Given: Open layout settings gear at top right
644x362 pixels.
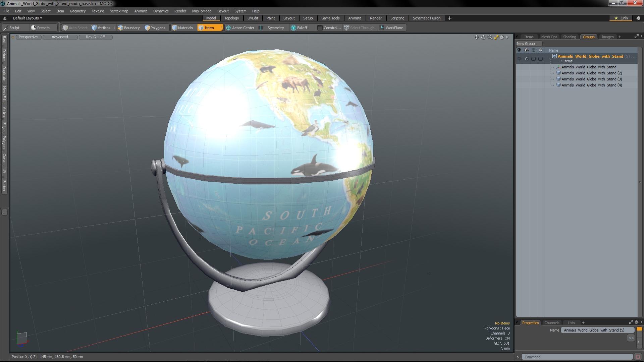Looking at the screenshot, I should [638, 18].
